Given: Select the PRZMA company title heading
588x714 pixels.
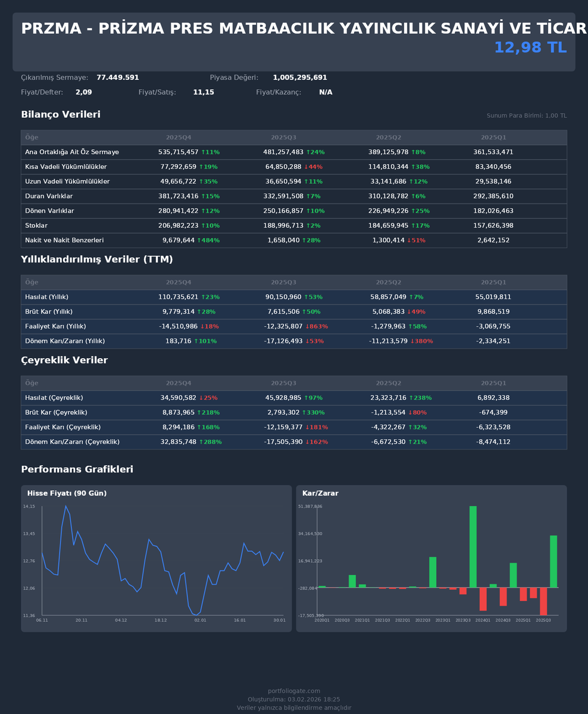Looking at the screenshot, I should coord(304,29).
